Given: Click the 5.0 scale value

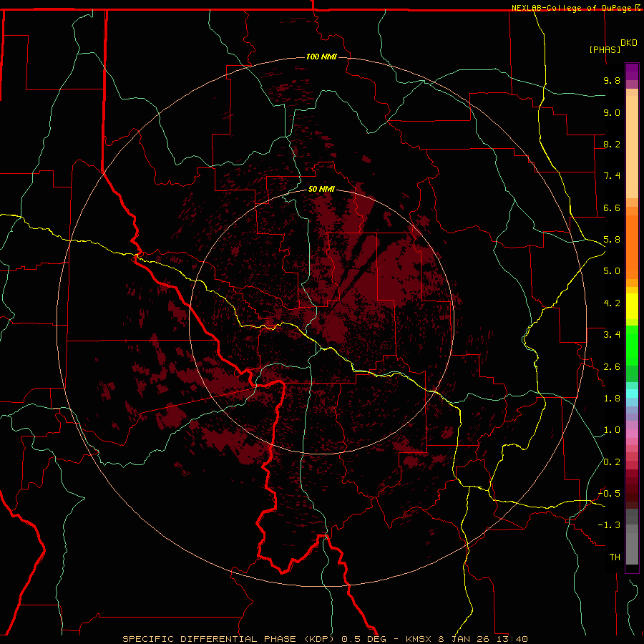Looking at the screenshot, I should pos(612,271).
